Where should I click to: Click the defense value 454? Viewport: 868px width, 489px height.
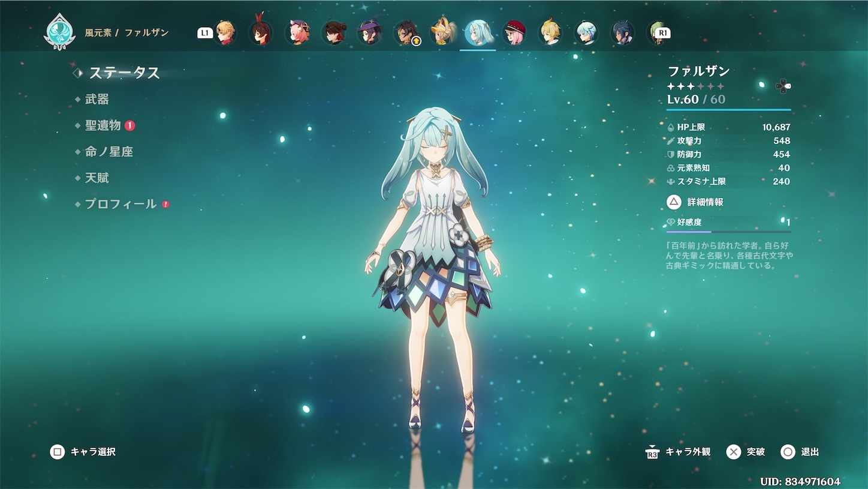coord(782,154)
